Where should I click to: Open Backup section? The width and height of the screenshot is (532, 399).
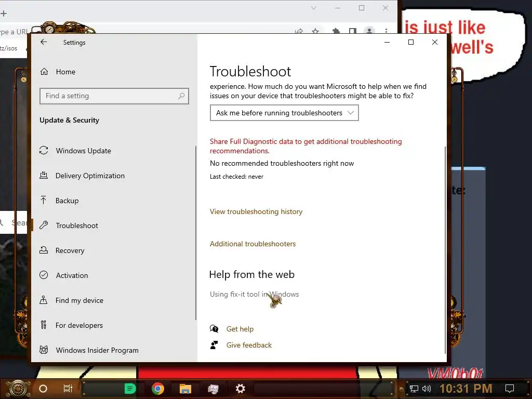67,201
